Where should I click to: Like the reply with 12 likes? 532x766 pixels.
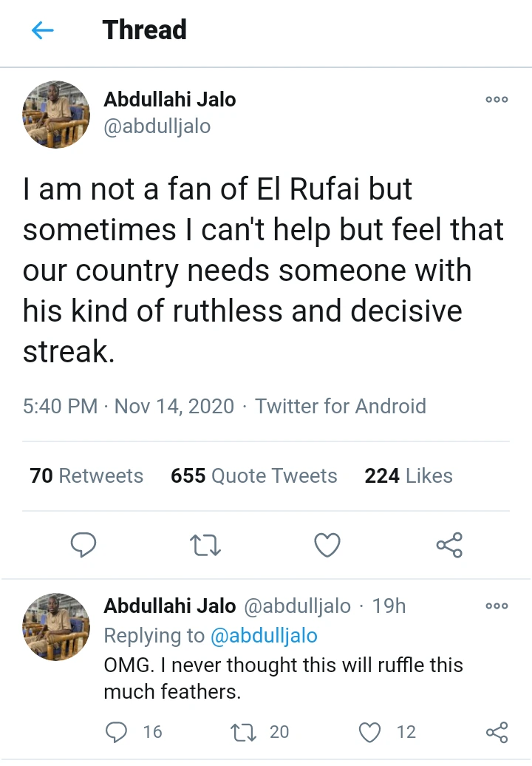369,732
